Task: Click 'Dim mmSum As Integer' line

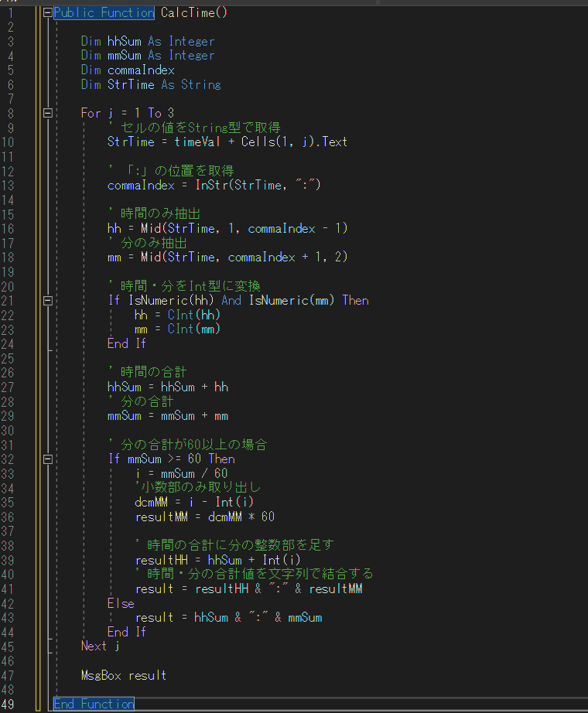Action: click(148, 56)
